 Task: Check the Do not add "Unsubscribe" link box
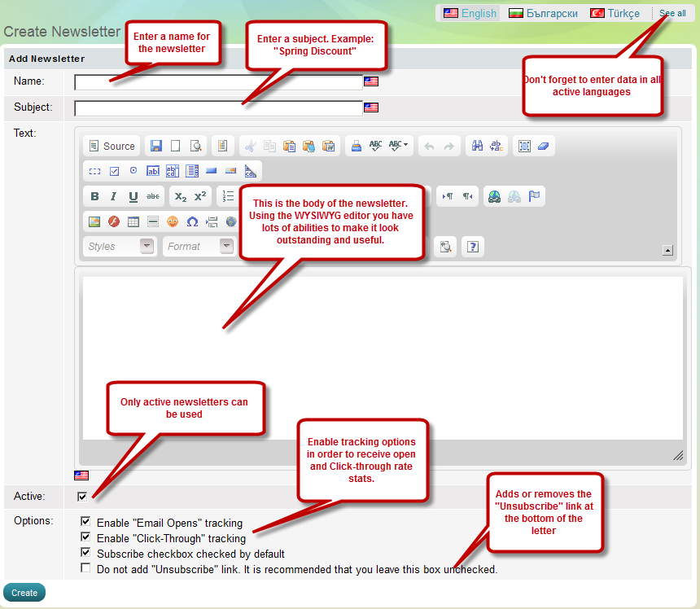(x=85, y=568)
